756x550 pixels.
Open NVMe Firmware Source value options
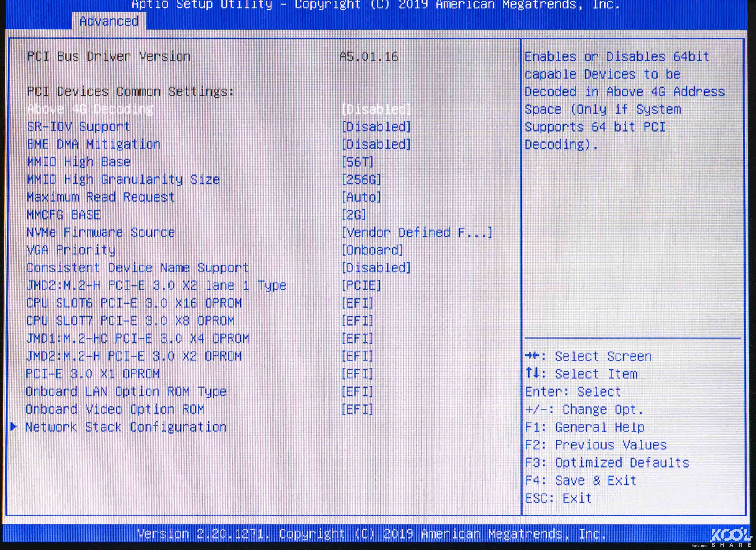[x=417, y=232]
